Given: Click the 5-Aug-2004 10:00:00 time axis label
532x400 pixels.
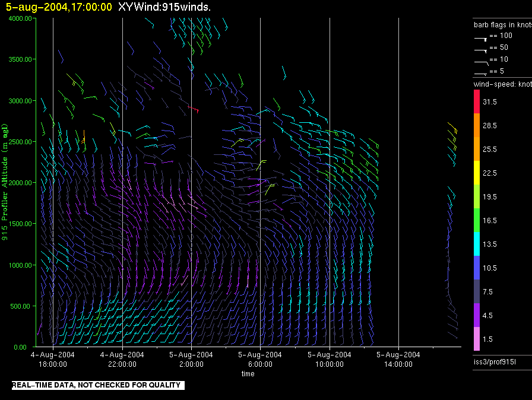Looking at the screenshot, I should pos(330,359).
